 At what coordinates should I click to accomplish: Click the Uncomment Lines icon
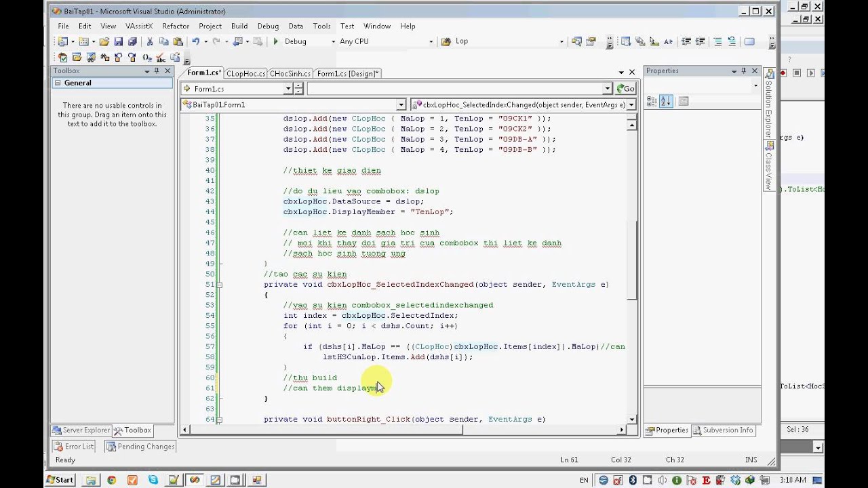732,41
